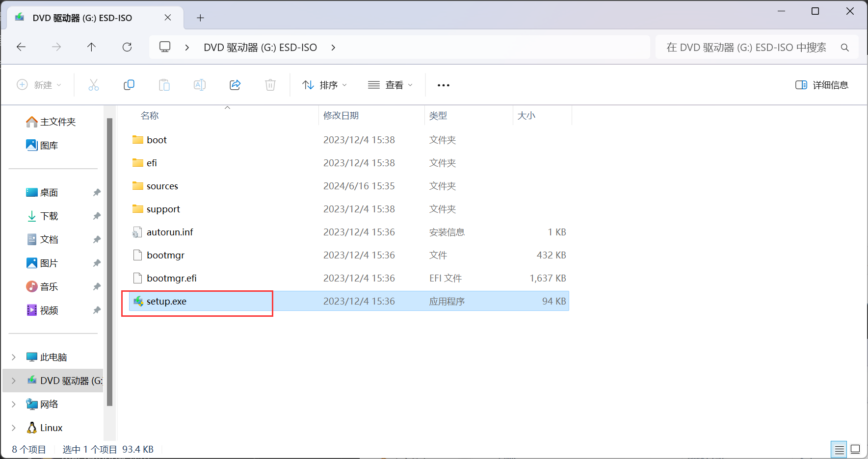Go forward with the right arrow

[56, 47]
